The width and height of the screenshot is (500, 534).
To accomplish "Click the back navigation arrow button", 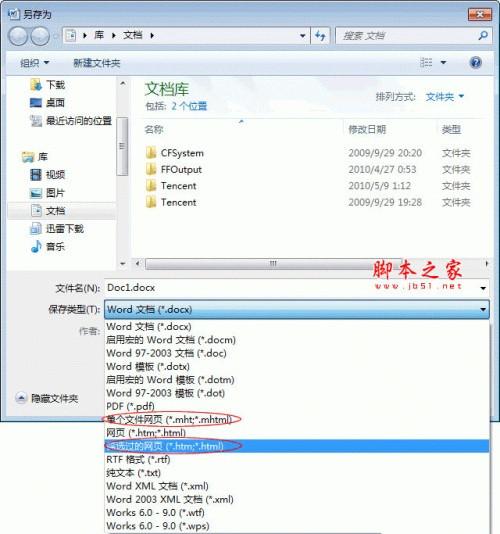I will (18, 36).
